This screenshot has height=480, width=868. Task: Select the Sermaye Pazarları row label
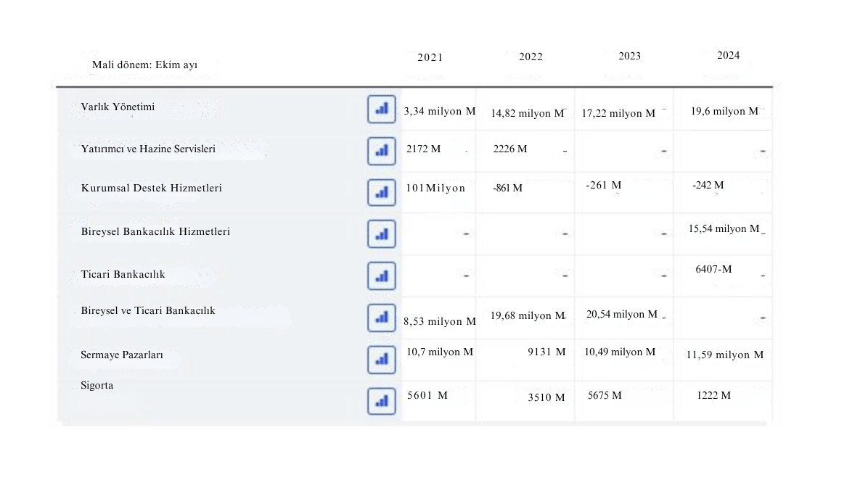122,355
